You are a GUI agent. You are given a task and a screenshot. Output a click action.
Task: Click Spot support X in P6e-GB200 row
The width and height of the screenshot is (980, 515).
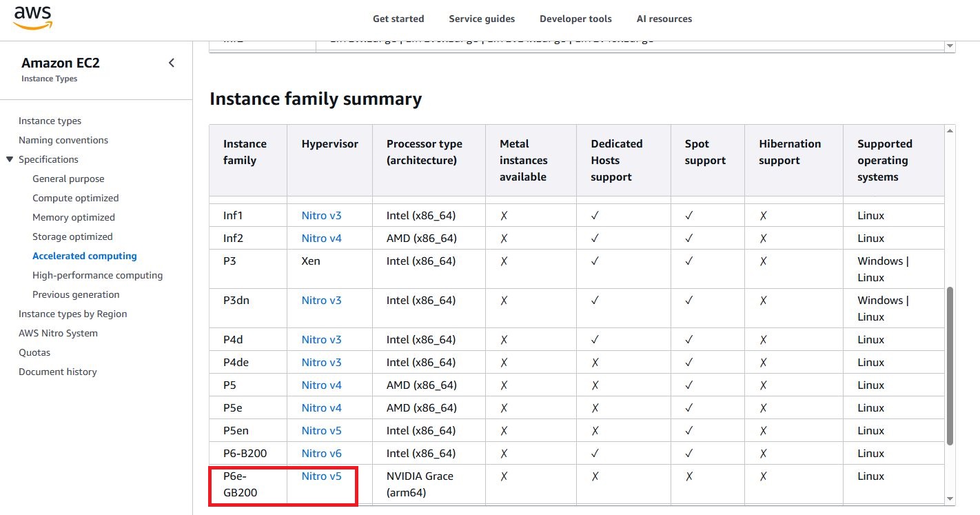click(688, 476)
